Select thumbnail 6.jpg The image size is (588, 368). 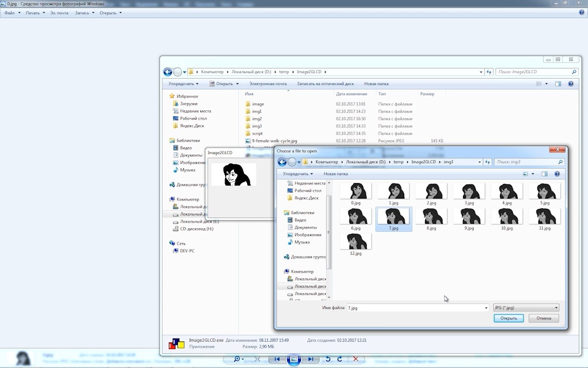coord(356,219)
